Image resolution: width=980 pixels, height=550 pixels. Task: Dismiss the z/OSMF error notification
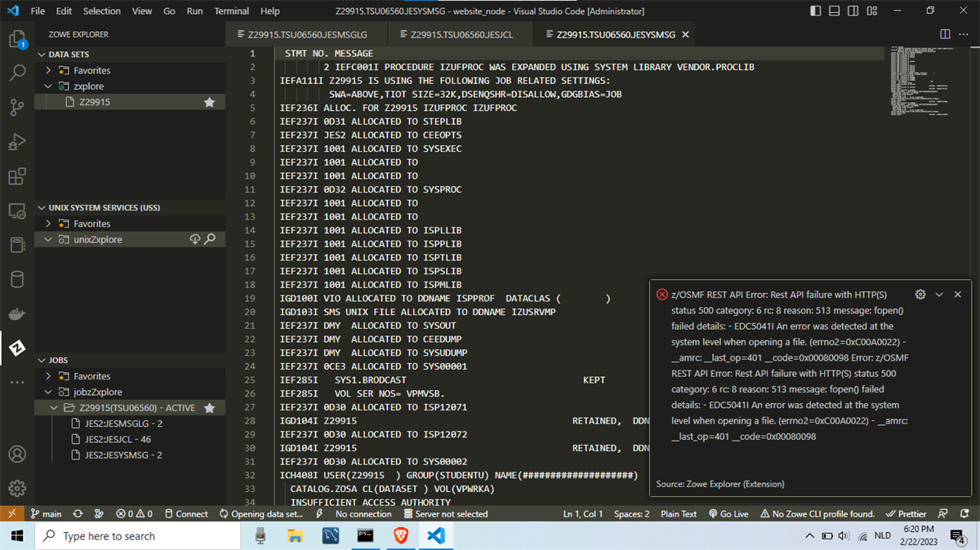[958, 295]
